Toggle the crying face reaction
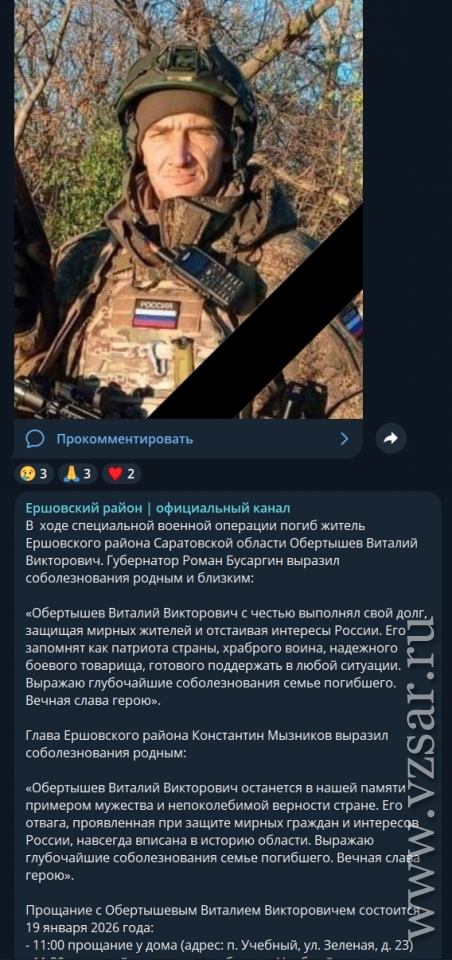This screenshot has height=960, width=452. (34, 473)
